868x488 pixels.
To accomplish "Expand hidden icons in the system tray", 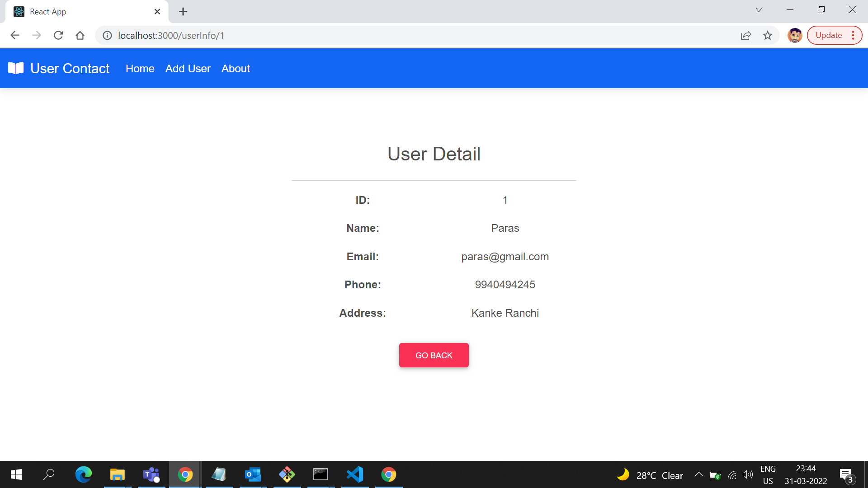I will pos(698,474).
